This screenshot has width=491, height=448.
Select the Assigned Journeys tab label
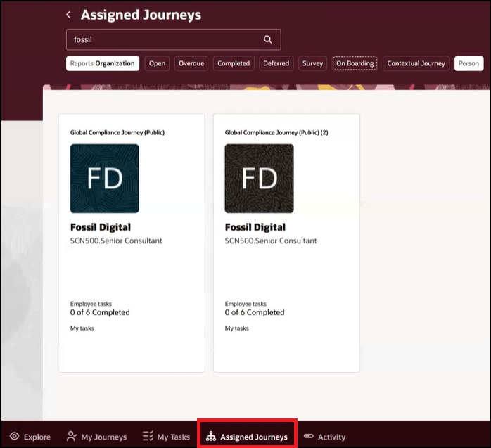(x=254, y=437)
